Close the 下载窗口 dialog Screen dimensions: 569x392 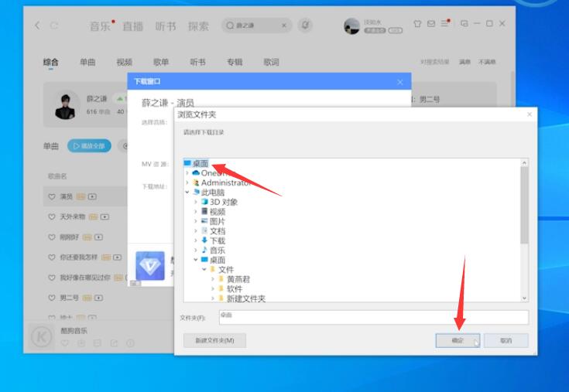click(x=400, y=82)
